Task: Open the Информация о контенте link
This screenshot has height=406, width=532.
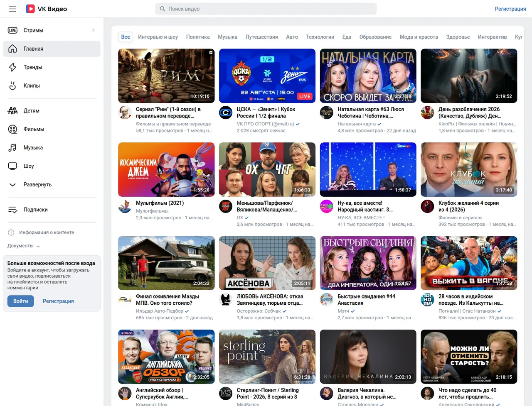Action: click(47, 232)
